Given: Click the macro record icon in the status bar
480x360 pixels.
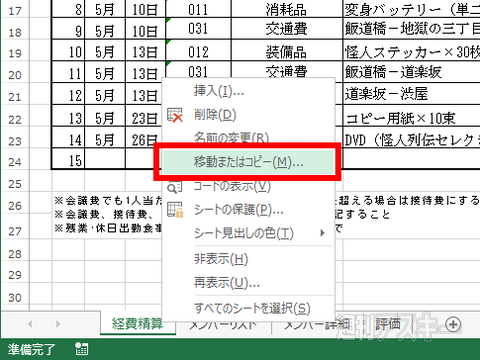Looking at the screenshot, I should click(x=82, y=349).
